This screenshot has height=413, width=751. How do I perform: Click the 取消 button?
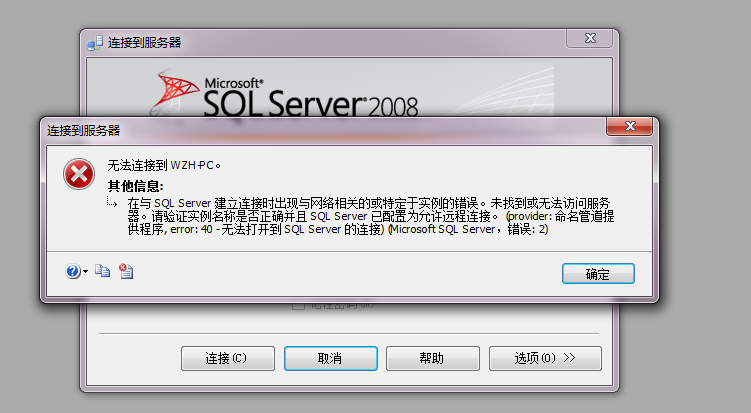pyautogui.click(x=330, y=358)
